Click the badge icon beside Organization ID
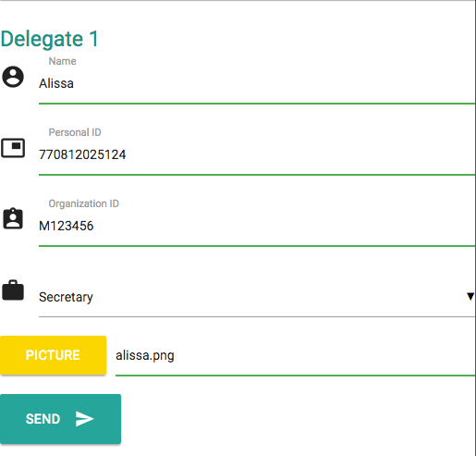 (13, 218)
